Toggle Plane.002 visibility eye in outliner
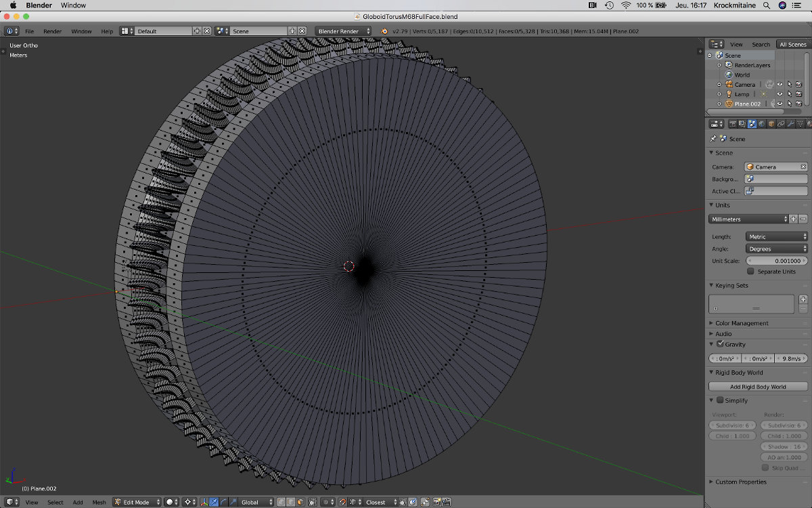 tap(780, 104)
